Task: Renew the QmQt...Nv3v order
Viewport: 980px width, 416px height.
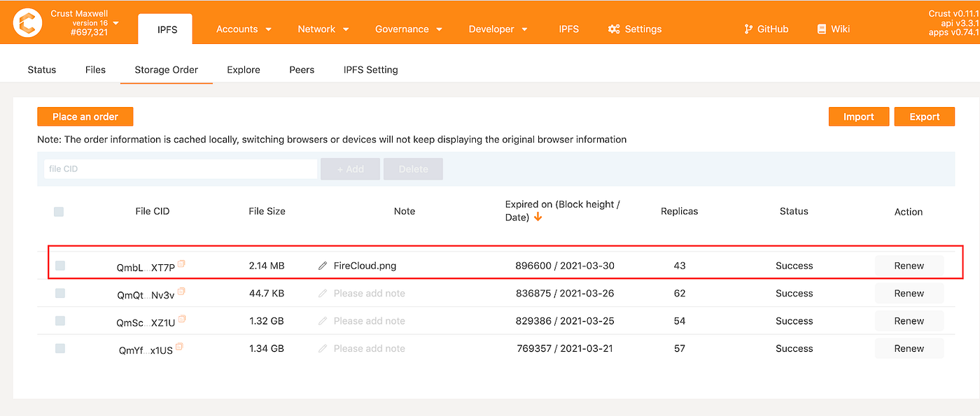Action: coord(909,294)
